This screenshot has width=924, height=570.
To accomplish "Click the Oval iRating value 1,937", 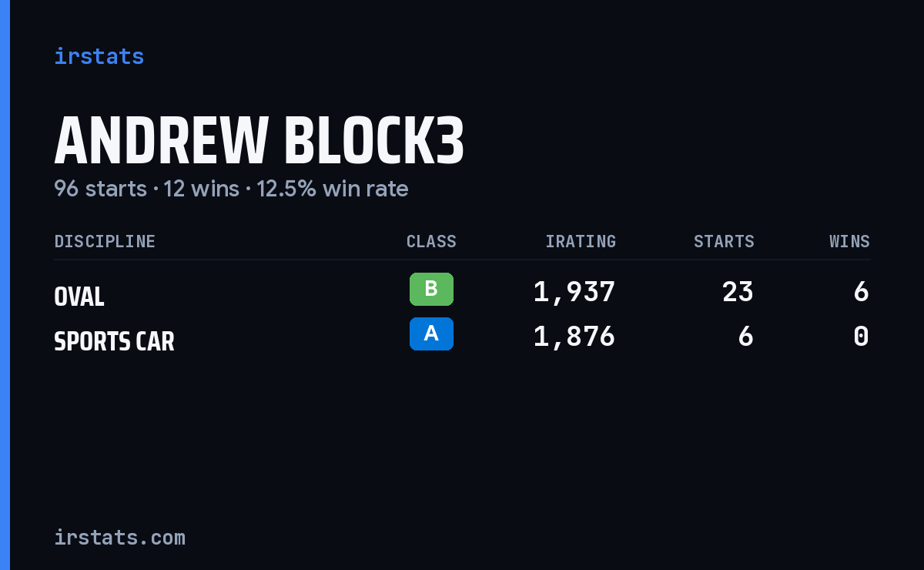I will [574, 292].
